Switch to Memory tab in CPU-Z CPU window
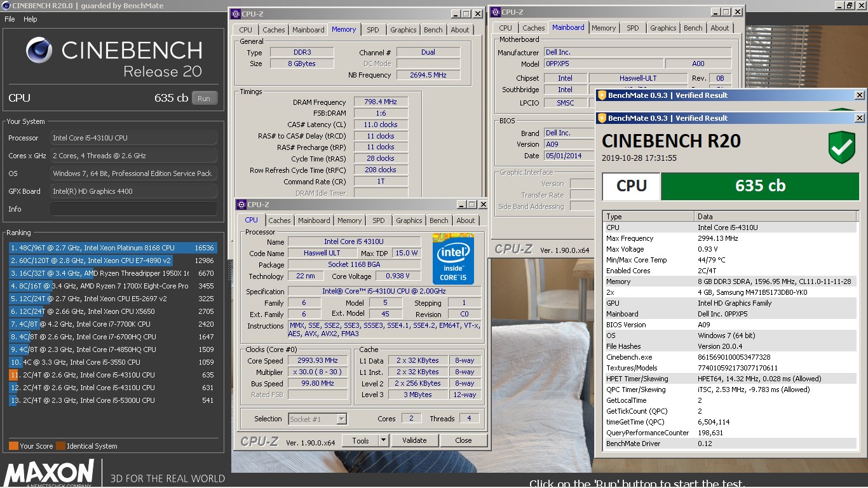The height and width of the screenshot is (488, 868). click(349, 220)
